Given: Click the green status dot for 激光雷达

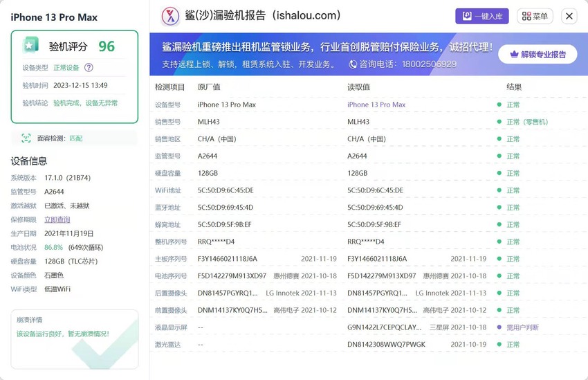Looking at the screenshot, I should (x=499, y=345).
